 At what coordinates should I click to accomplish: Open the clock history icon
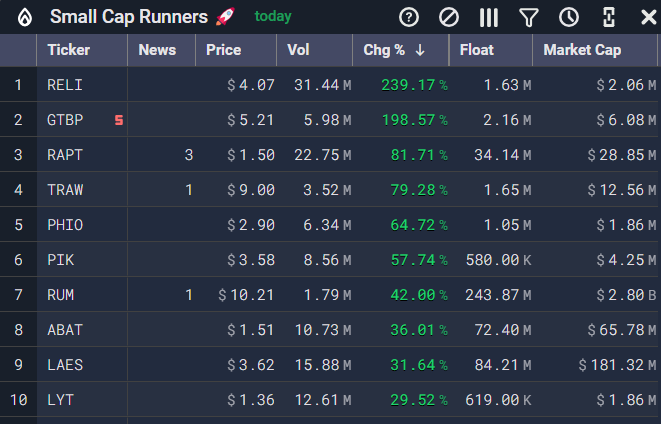pyautogui.click(x=569, y=18)
